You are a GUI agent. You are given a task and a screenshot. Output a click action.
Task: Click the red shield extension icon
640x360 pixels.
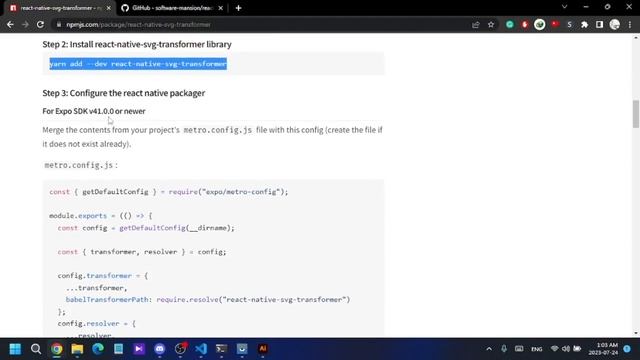pyautogui.click(x=524, y=24)
